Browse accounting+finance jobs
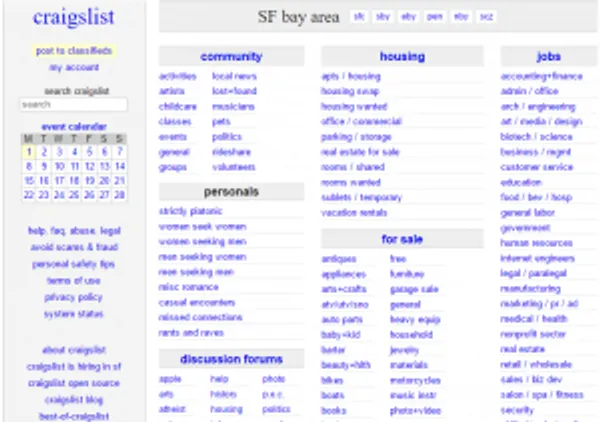The height and width of the screenshot is (422, 600). [x=541, y=76]
